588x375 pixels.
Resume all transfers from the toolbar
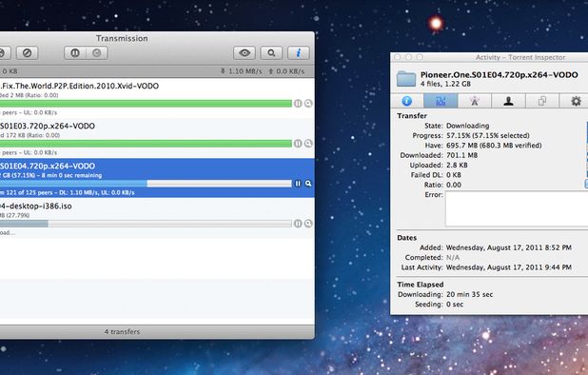pyautogui.click(x=97, y=53)
